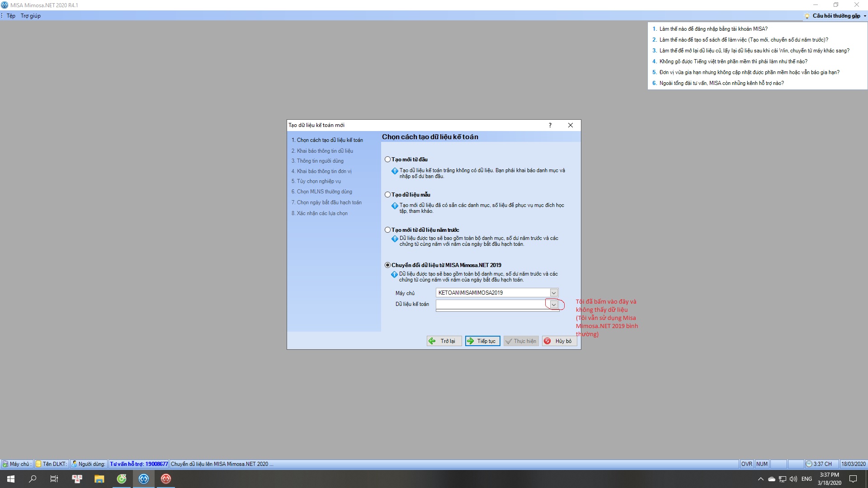The width and height of the screenshot is (868, 488).
Task: Click the Hủy bỏ cancel button
Action: point(559,341)
